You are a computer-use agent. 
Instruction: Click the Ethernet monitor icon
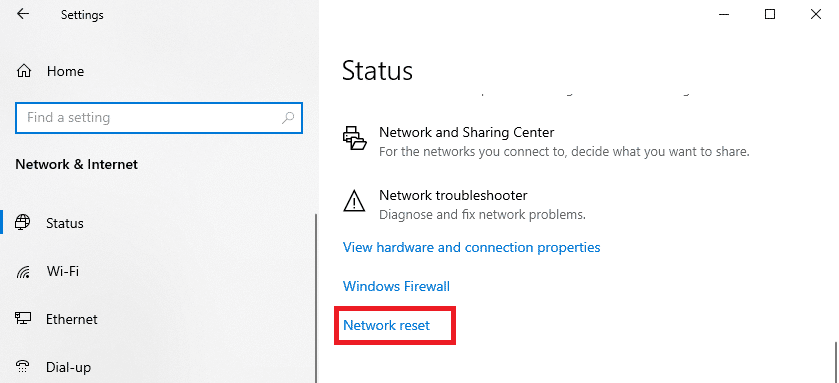point(23,319)
